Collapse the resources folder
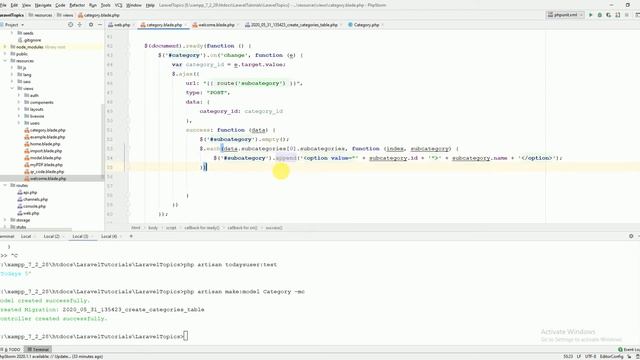This screenshot has width=640, height=360. point(5,61)
